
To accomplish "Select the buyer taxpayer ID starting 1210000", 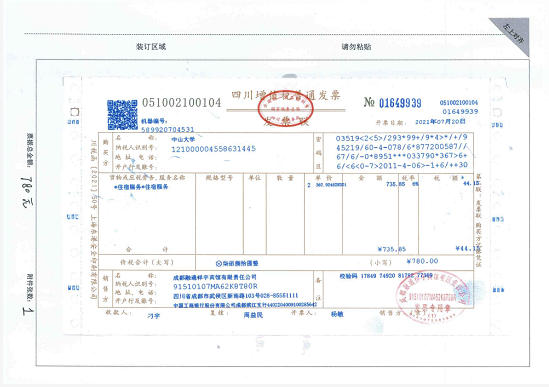I will pyautogui.click(x=214, y=149).
